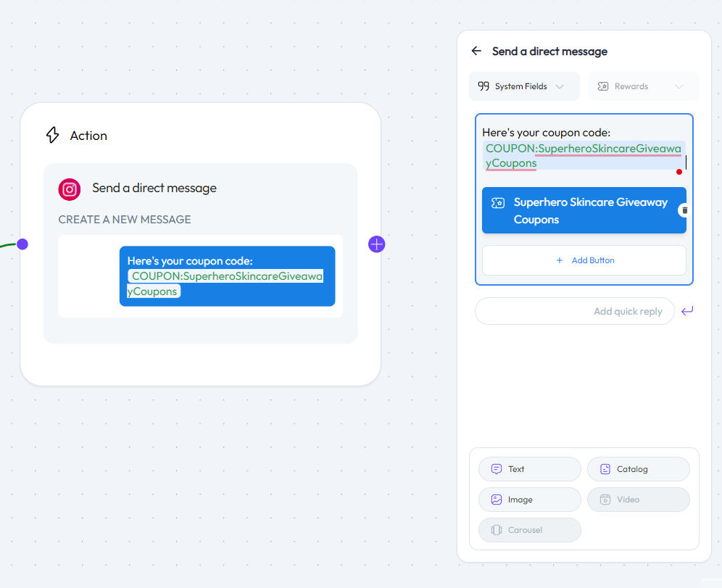Add a Text message block
Screen dimensions: 722x588
pos(529,469)
